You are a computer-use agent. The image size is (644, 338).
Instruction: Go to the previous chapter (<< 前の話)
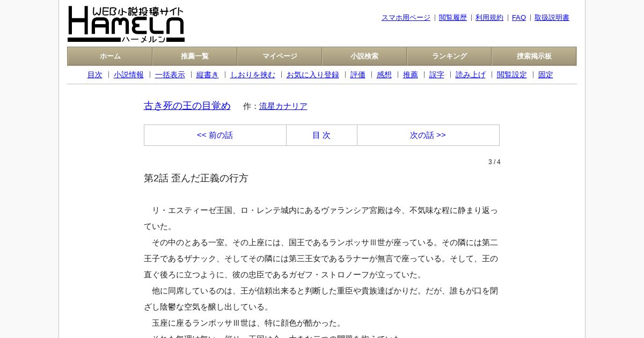(215, 135)
